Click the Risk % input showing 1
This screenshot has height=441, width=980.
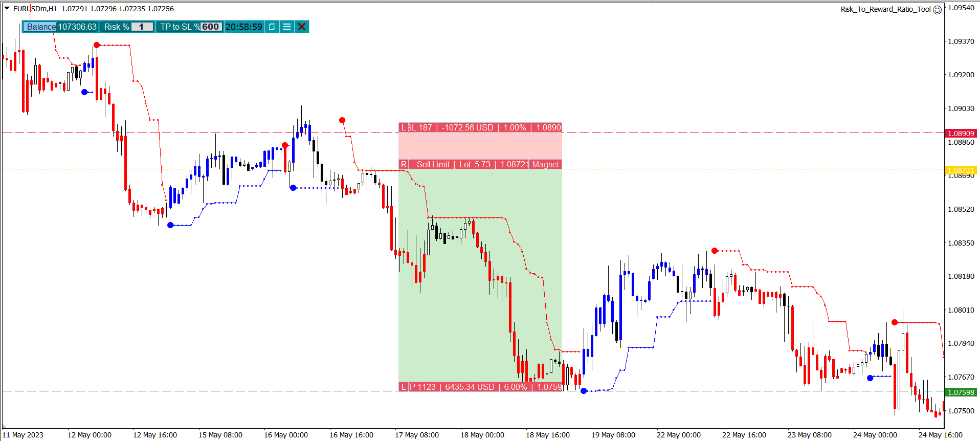pos(142,27)
